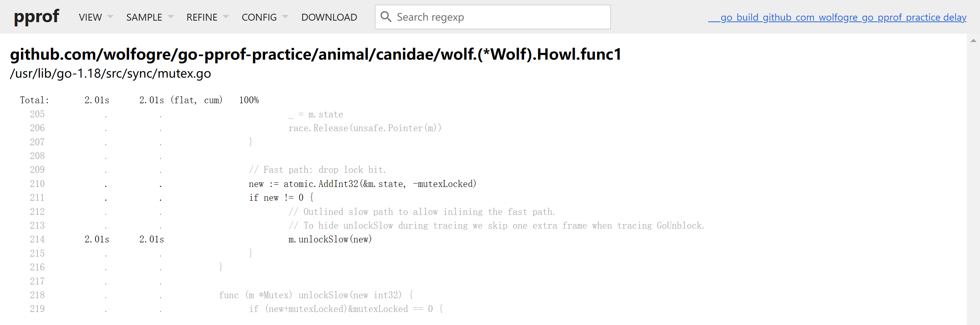
Task: Click the func unlockSlow declaration line
Action: tap(316, 295)
